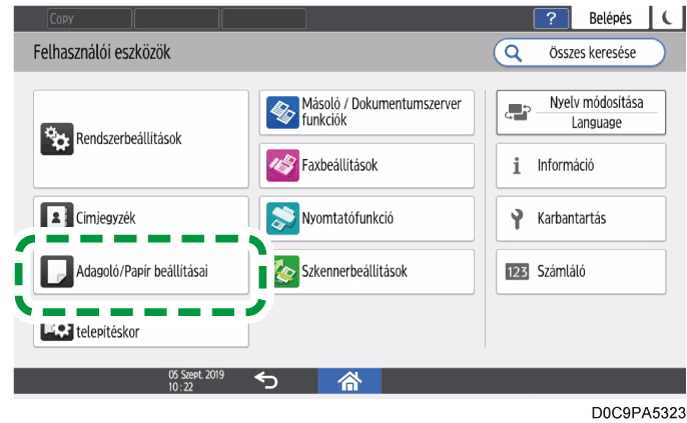Activate sleep mode moon icon

click(667, 18)
